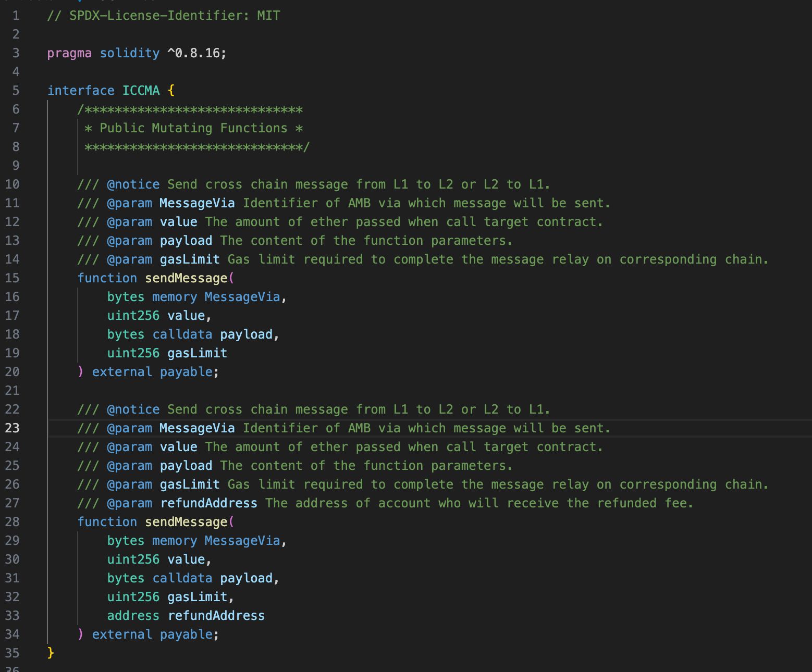Click the SPDX-License-Identifier: MIT comment
This screenshot has width=812, height=672.
[x=164, y=16]
